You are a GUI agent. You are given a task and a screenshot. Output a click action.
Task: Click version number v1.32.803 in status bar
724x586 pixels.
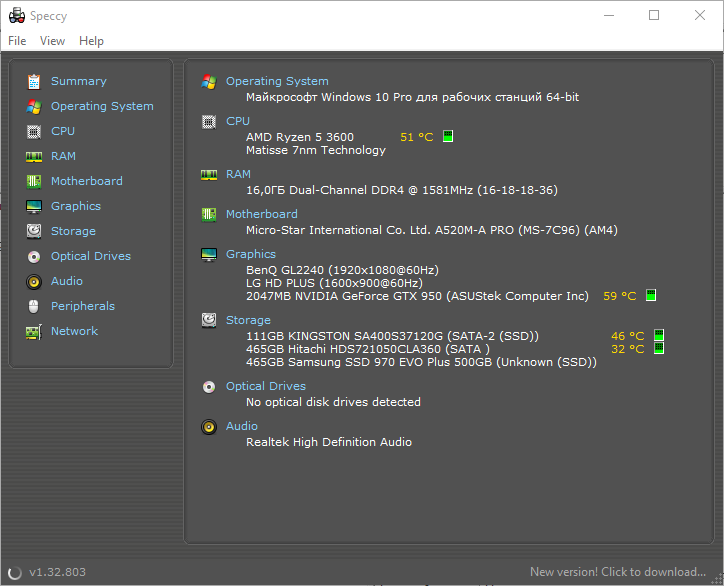(x=57, y=572)
